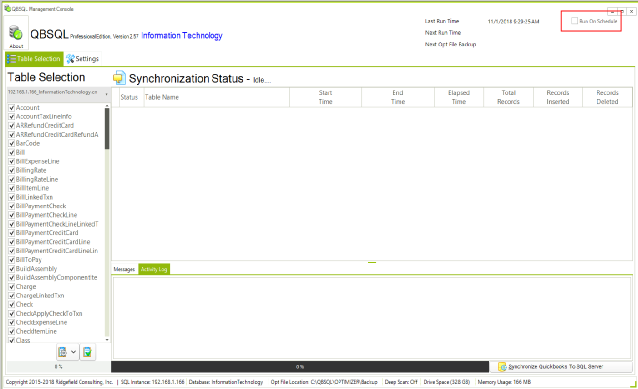This screenshot has height=389, width=638.
Task: Click the End Time column header
Action: [x=398, y=97]
